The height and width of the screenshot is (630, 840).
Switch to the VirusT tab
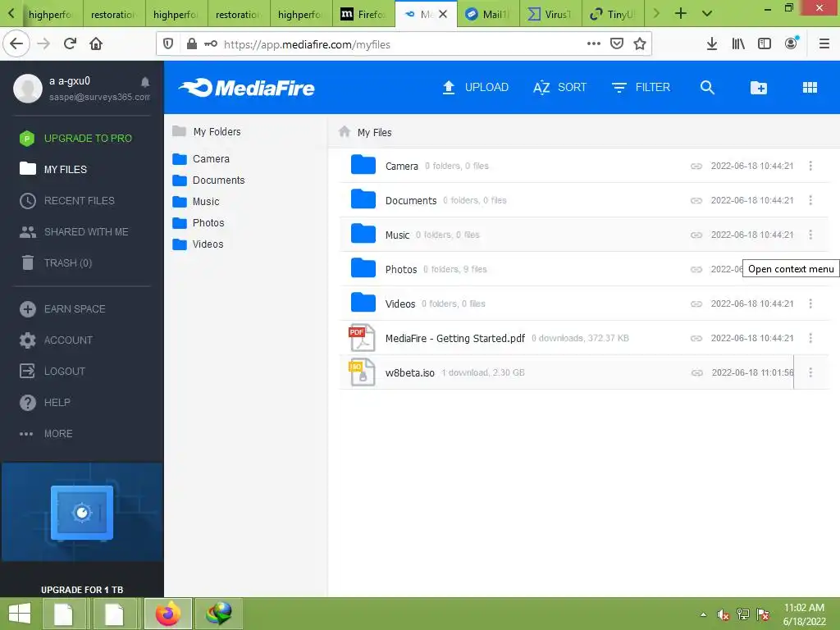550,15
